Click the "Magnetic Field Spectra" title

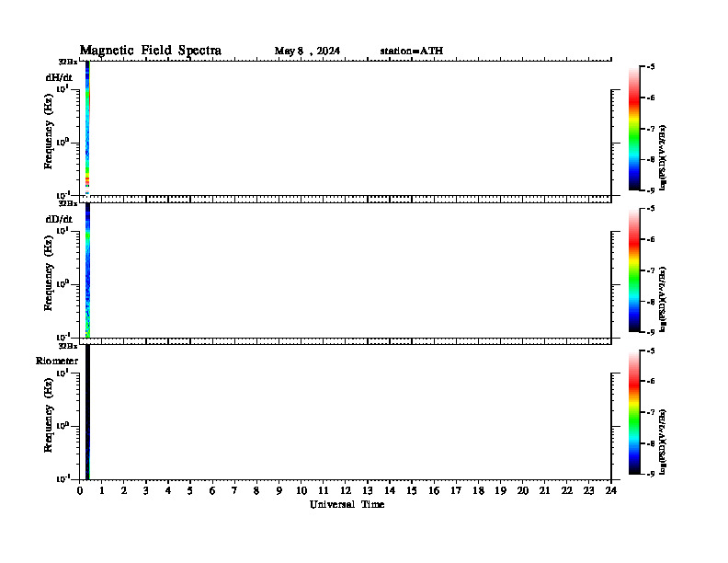[x=151, y=51]
